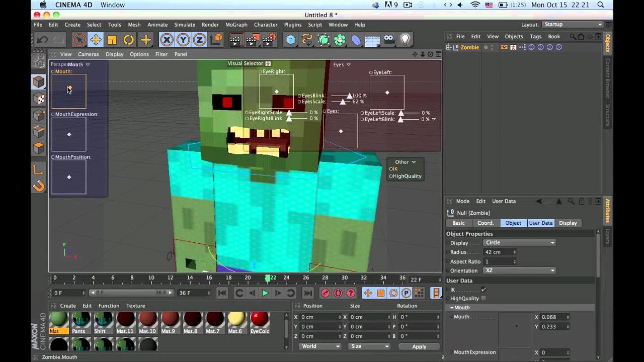Select the Scale tool in top toolbar

pos(112,40)
